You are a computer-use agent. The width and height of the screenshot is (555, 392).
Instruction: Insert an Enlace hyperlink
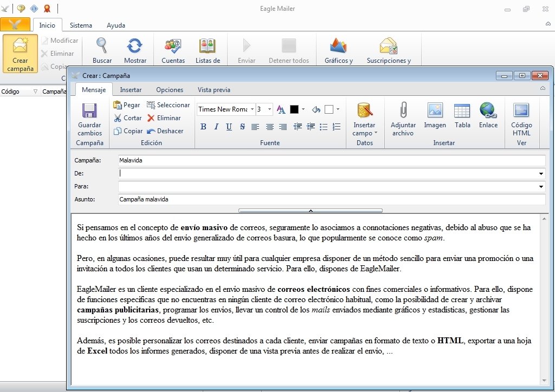pos(488,110)
